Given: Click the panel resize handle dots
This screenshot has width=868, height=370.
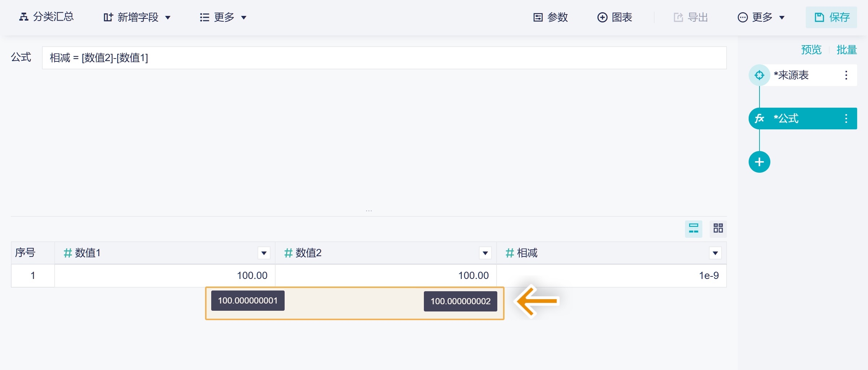Looking at the screenshot, I should 369,211.
